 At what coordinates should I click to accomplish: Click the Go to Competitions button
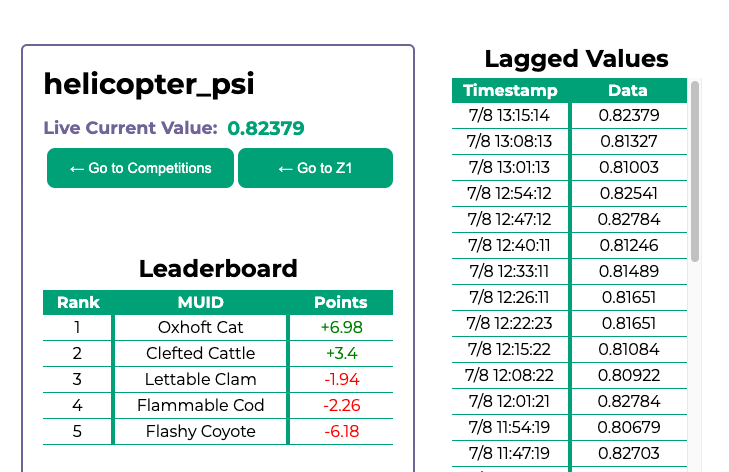pos(140,168)
